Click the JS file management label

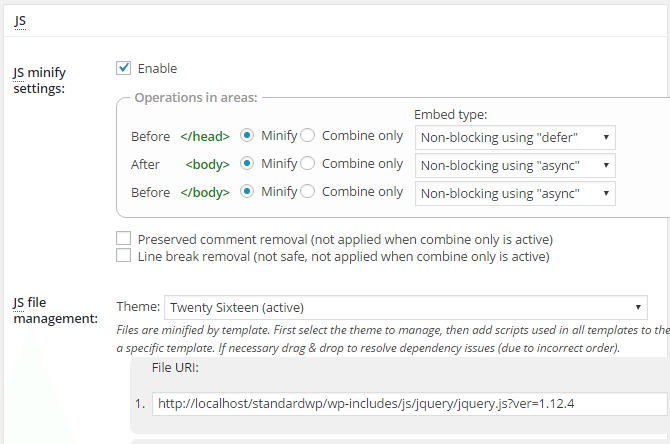tap(56, 310)
